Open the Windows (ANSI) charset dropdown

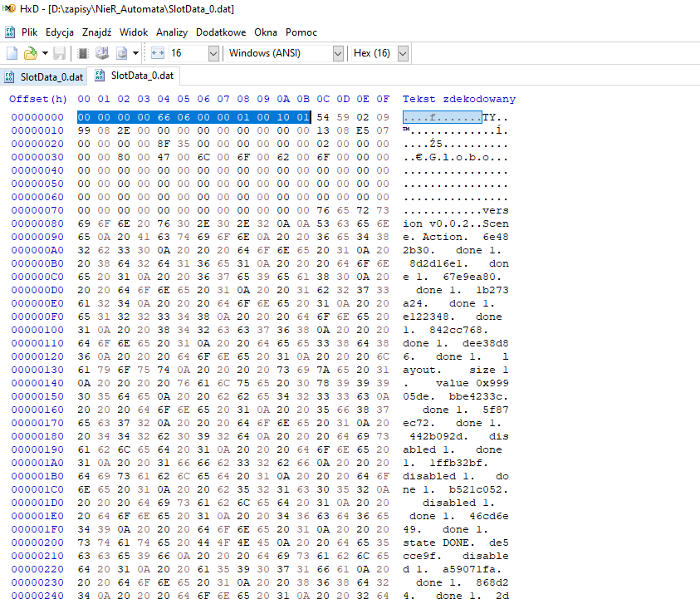tap(338, 54)
